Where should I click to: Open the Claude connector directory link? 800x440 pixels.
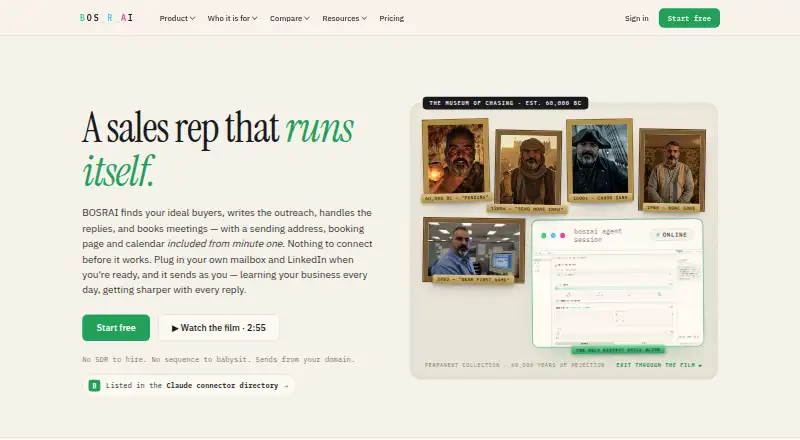(x=189, y=385)
